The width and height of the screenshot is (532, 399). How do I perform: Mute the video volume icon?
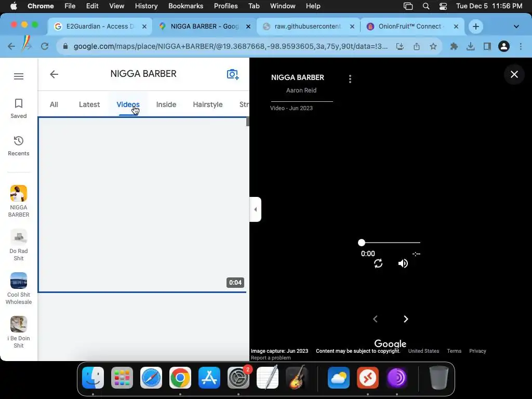coord(403,263)
